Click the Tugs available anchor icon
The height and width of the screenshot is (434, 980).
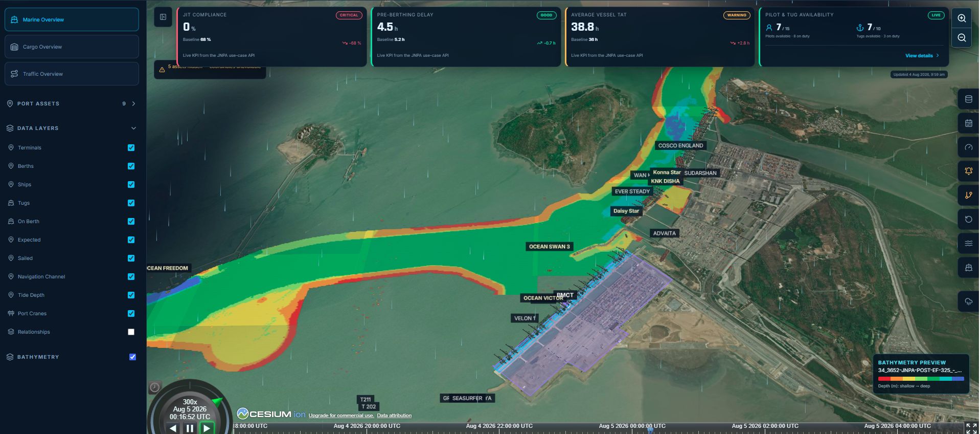coord(860,28)
